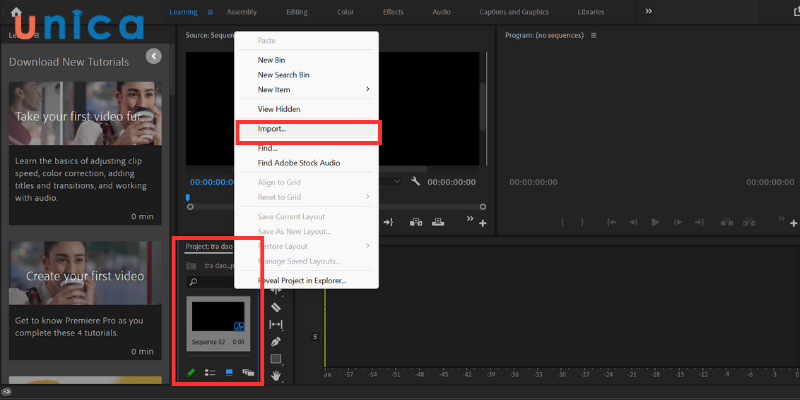Switch Project panel to list view

[210, 373]
